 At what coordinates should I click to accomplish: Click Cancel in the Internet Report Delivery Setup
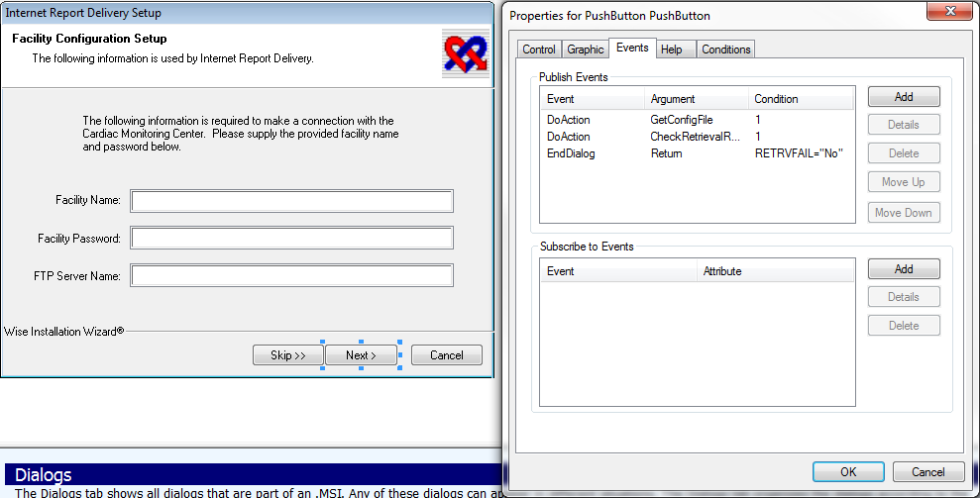(446, 354)
